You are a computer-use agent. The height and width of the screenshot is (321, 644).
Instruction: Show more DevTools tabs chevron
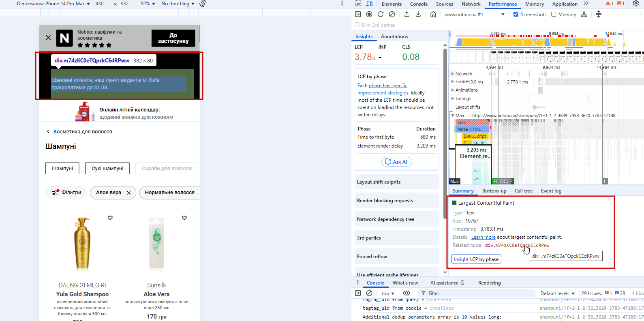pyautogui.click(x=586, y=4)
